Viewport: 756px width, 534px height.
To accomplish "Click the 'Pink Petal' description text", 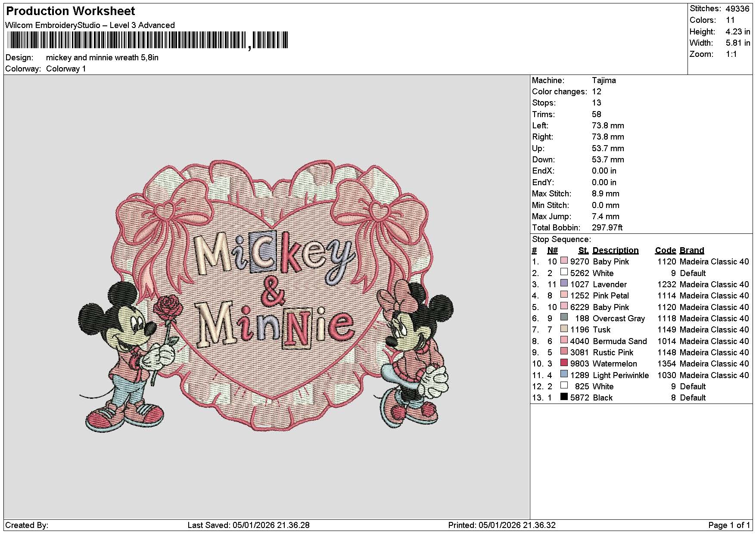I will coord(611,295).
